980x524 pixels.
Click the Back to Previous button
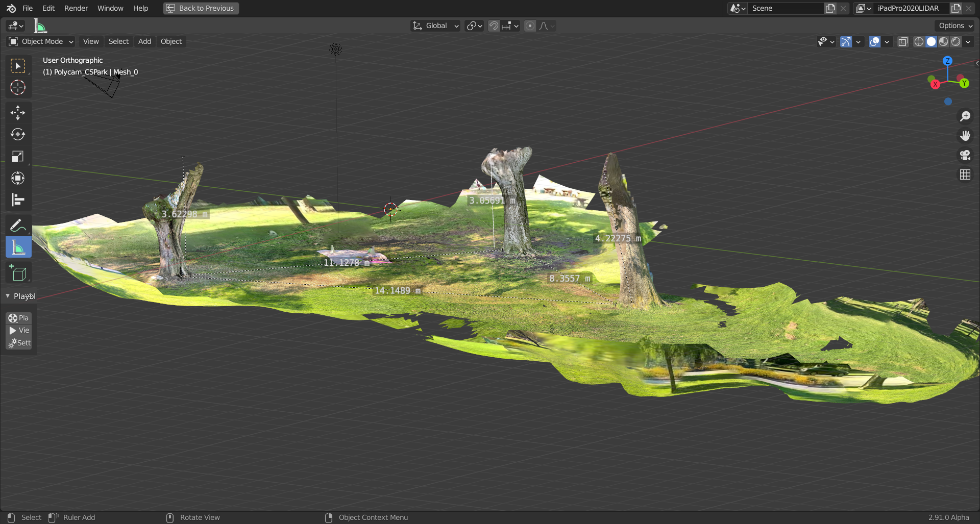coord(201,8)
